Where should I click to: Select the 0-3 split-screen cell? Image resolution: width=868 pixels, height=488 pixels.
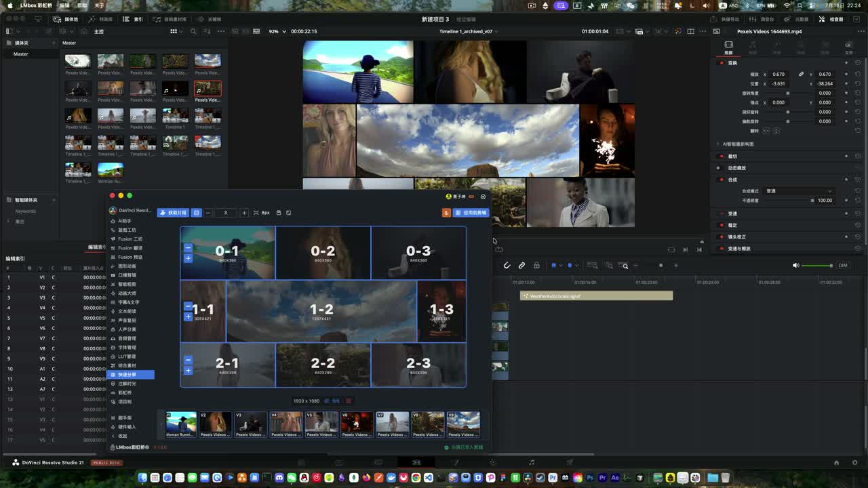(x=418, y=253)
